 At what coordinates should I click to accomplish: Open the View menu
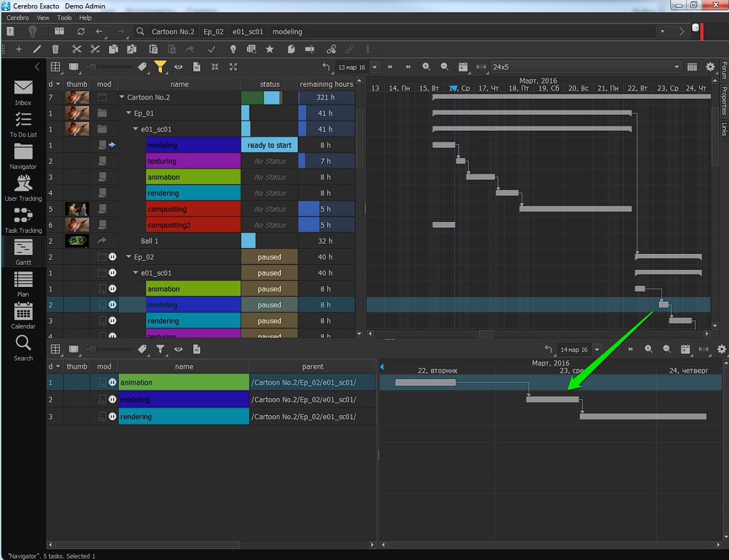[43, 18]
